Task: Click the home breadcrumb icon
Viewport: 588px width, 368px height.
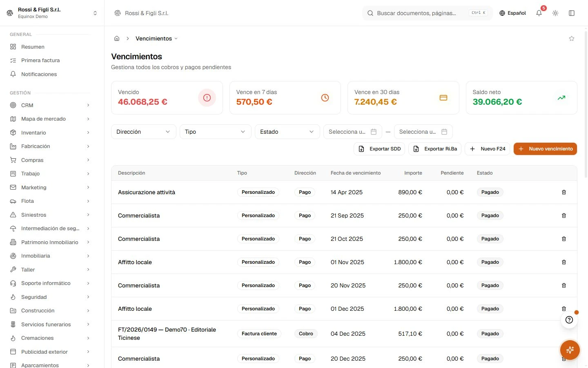Action: pos(117,38)
